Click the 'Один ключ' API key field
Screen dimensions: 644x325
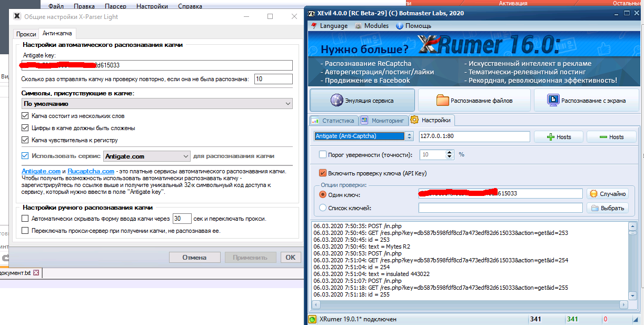(501, 193)
